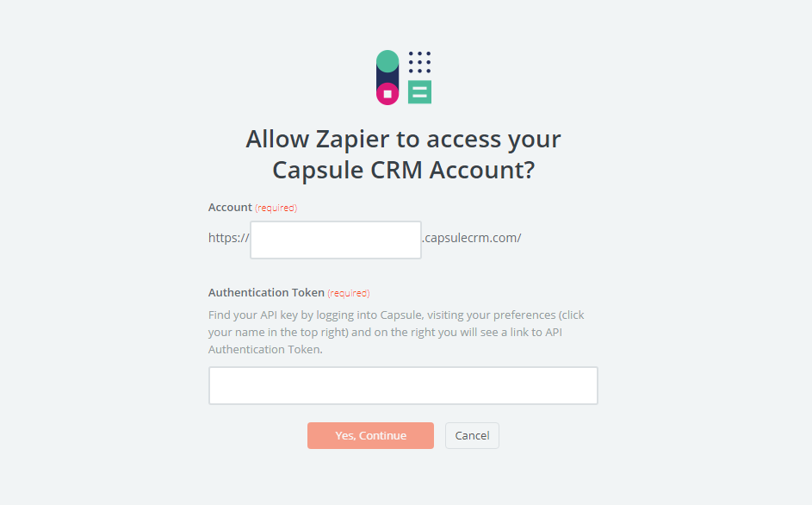Focus the Account subdomain input field
Image resolution: width=812 pixels, height=505 pixels.
(336, 240)
